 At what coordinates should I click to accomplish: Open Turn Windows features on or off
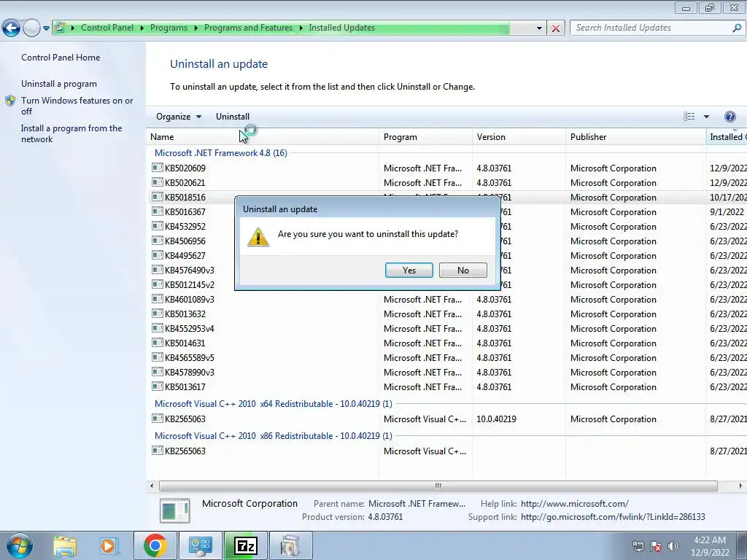[77, 106]
